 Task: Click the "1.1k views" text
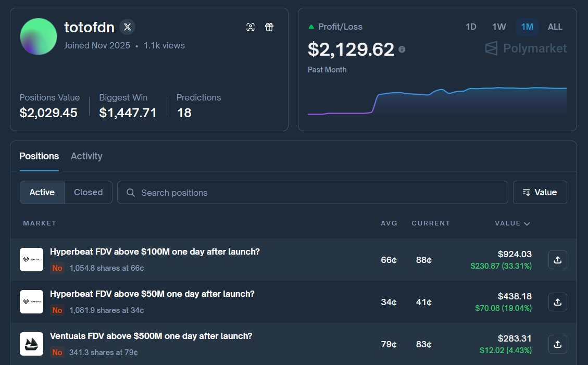164,45
